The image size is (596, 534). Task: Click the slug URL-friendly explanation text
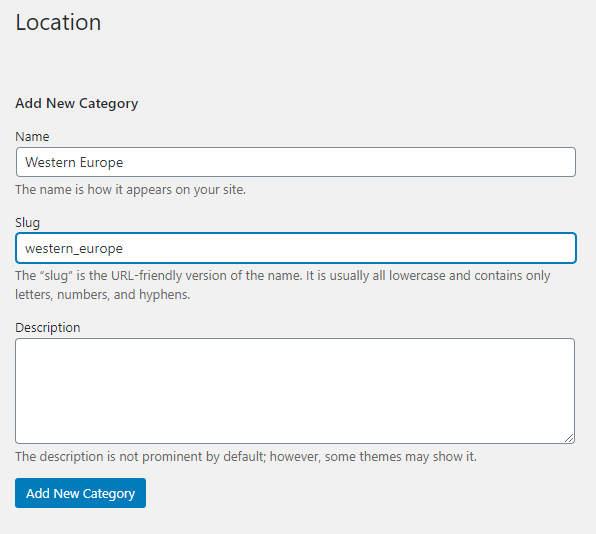(283, 285)
